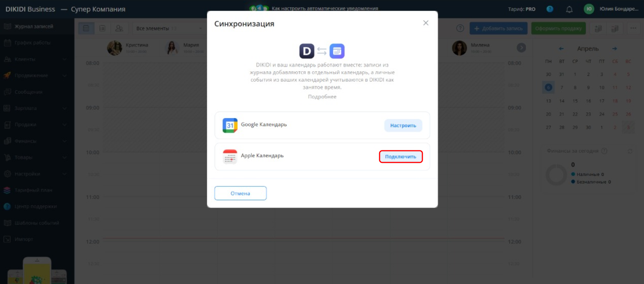Close the Синхронизация dialog

point(426,23)
